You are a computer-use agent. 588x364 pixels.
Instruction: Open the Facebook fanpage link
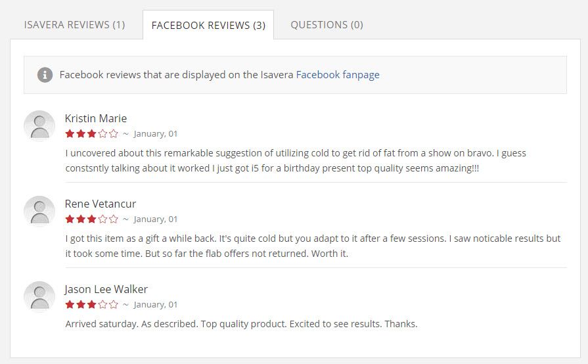[338, 74]
